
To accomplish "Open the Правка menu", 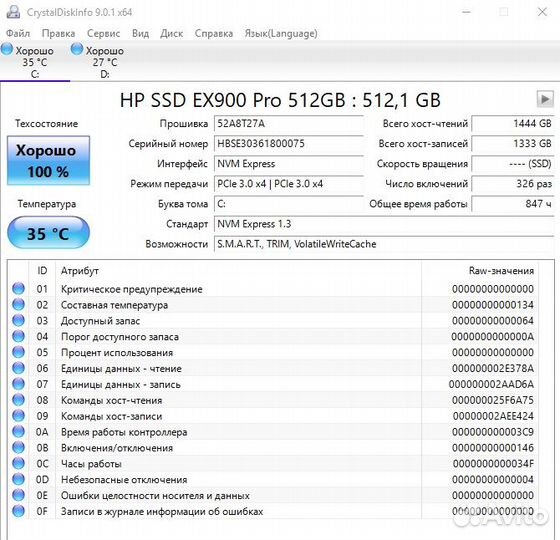I will tap(58, 34).
